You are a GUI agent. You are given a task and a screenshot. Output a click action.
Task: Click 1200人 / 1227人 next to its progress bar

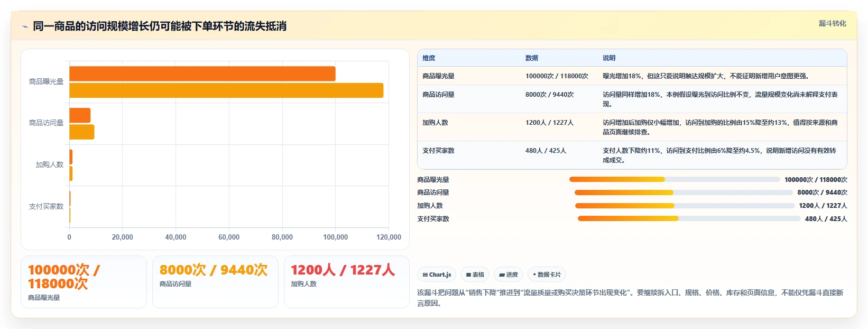[823, 206]
